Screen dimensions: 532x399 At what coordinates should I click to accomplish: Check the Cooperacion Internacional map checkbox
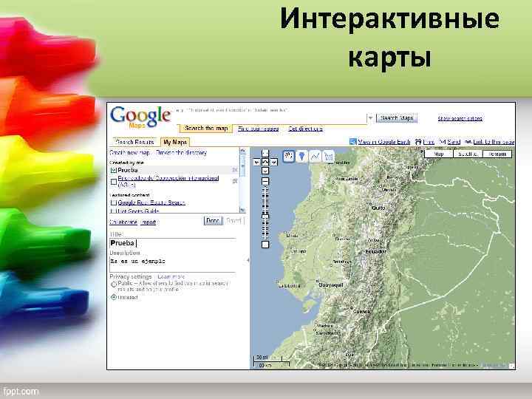(114, 182)
